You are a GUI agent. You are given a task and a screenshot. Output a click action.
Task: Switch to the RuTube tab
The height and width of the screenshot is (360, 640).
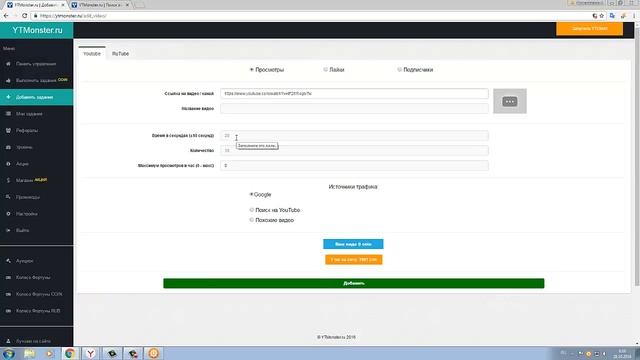120,53
